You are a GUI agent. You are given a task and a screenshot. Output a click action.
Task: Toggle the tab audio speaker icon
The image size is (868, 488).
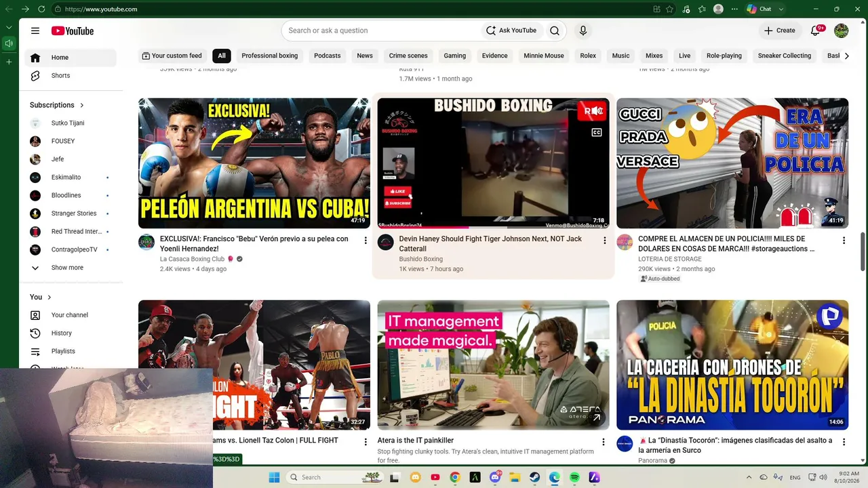click(x=9, y=44)
